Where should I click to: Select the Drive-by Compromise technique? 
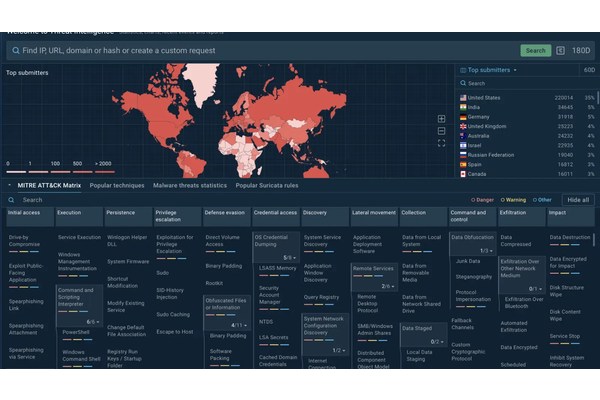click(x=24, y=241)
